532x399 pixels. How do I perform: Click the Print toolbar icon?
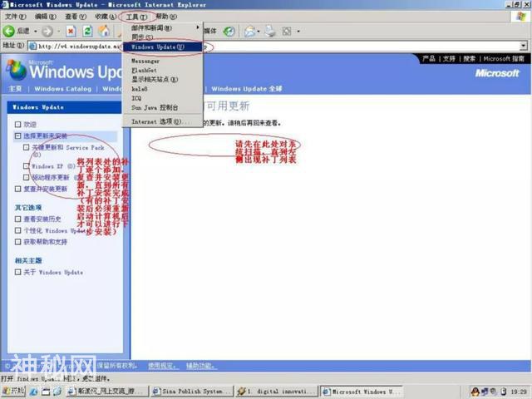pos(270,32)
